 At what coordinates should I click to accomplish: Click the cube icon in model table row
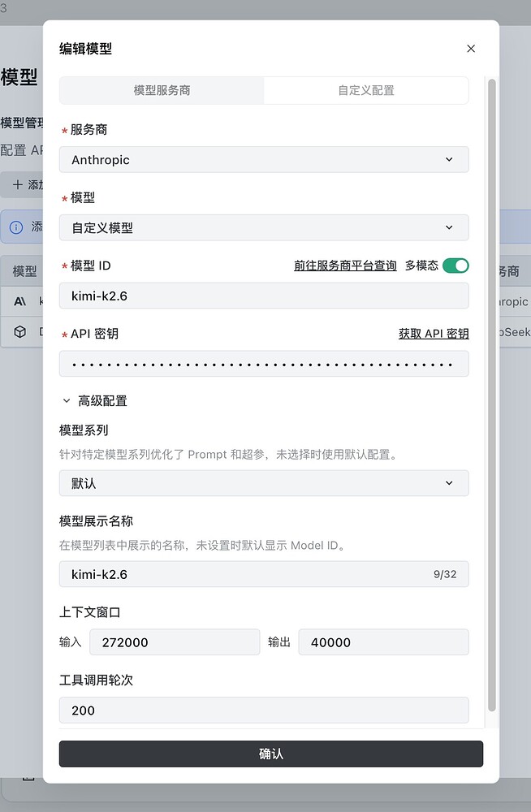19,332
